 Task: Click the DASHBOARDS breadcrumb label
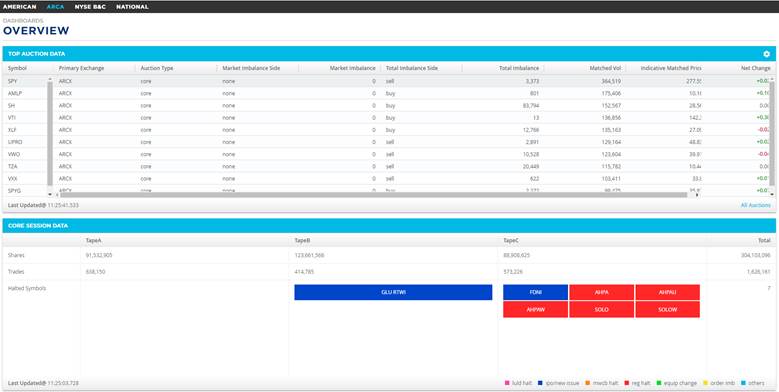coord(23,21)
